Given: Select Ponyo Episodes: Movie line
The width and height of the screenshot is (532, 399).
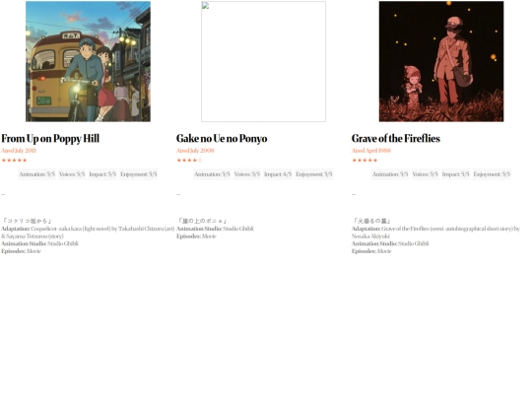Looking at the screenshot, I should click(x=196, y=236).
